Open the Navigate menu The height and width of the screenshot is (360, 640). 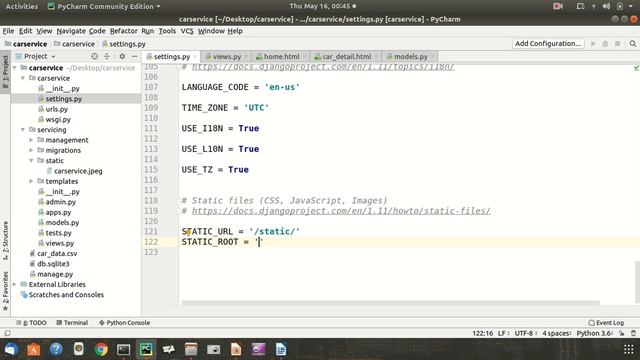pos(71,31)
